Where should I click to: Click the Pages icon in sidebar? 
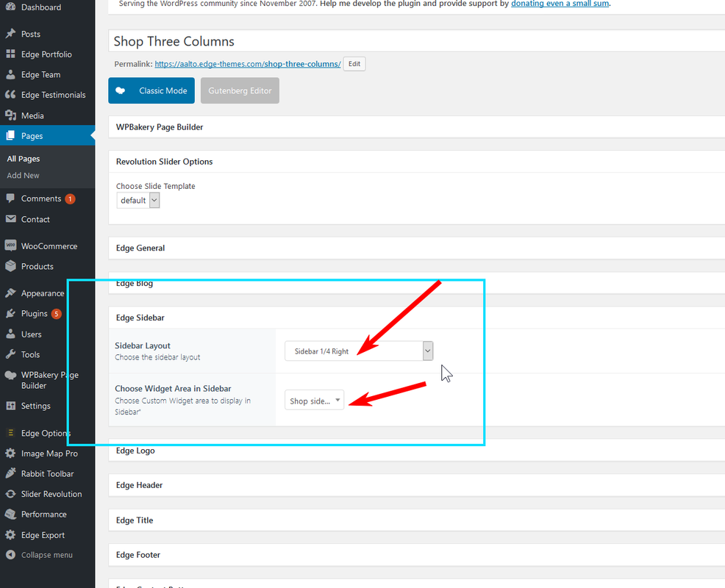pos(10,135)
